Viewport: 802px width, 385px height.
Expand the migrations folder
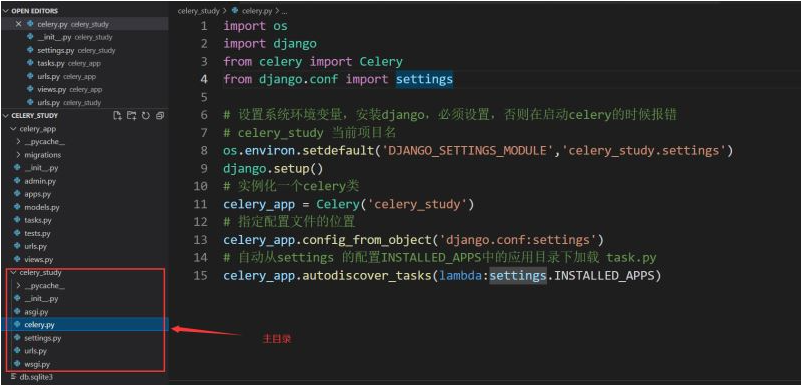click(18, 155)
